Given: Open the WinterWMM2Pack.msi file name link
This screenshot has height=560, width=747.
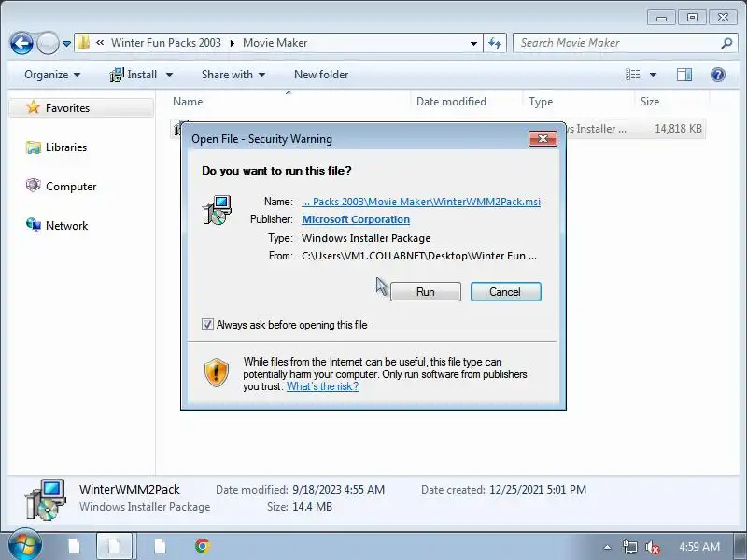Looking at the screenshot, I should 421,202.
